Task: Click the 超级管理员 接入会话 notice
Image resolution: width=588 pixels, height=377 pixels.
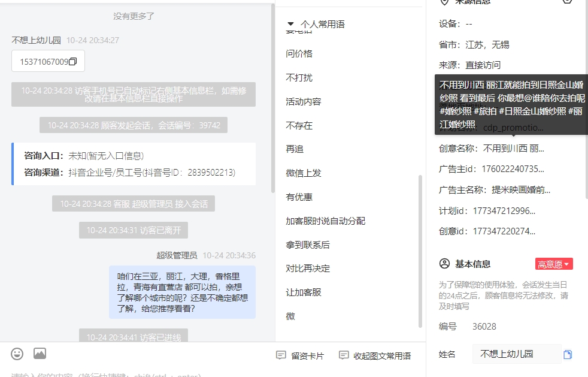Action: (x=134, y=204)
